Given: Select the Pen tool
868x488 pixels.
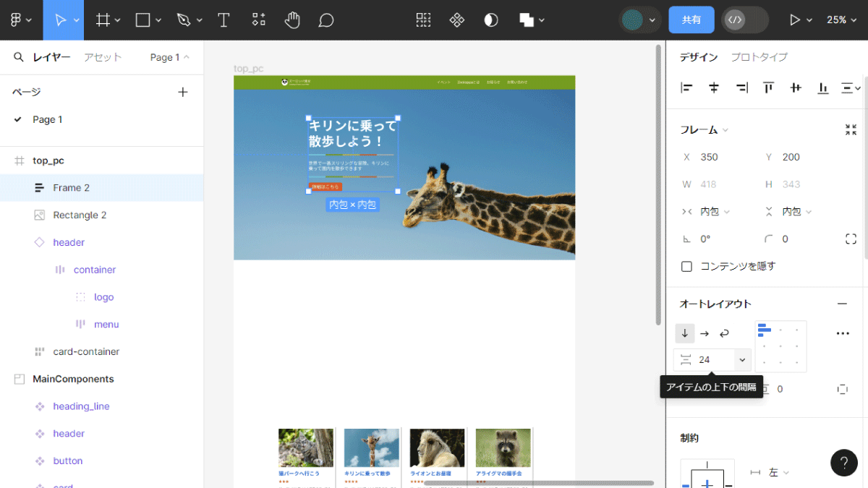Looking at the screenshot, I should point(184,20).
